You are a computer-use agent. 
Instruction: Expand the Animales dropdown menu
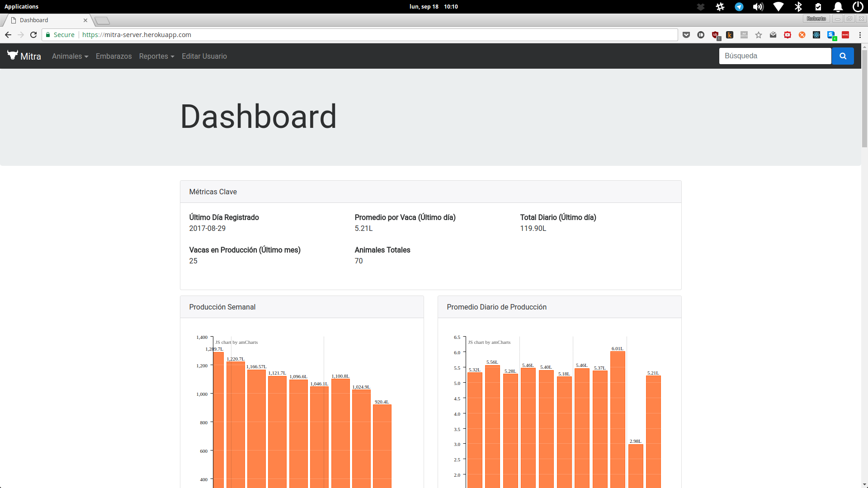[x=70, y=56]
